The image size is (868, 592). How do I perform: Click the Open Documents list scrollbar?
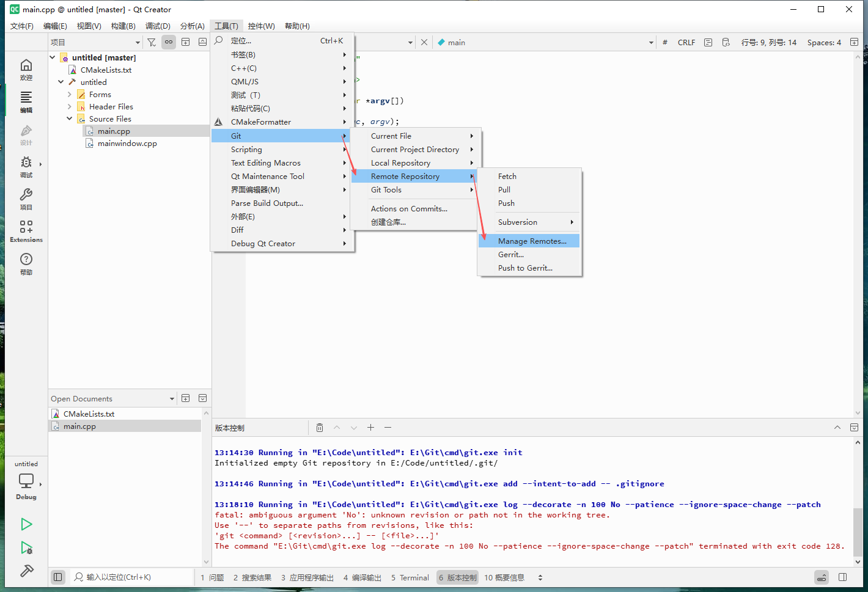206,487
